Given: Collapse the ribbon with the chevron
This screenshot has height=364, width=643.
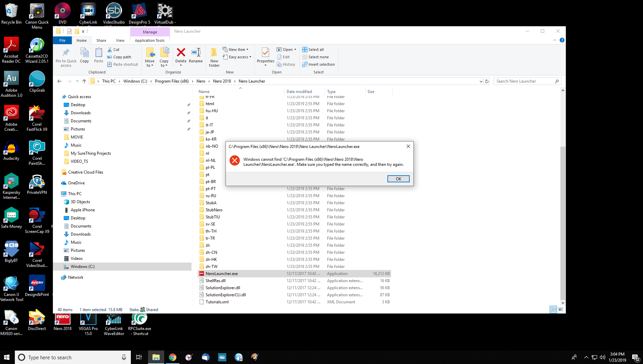Looking at the screenshot, I should [555, 40].
